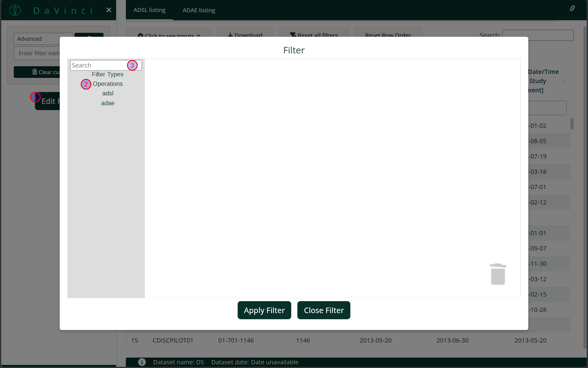Click tour step marker 2 beside Operations
Screen dimensions: 588x368
point(86,84)
